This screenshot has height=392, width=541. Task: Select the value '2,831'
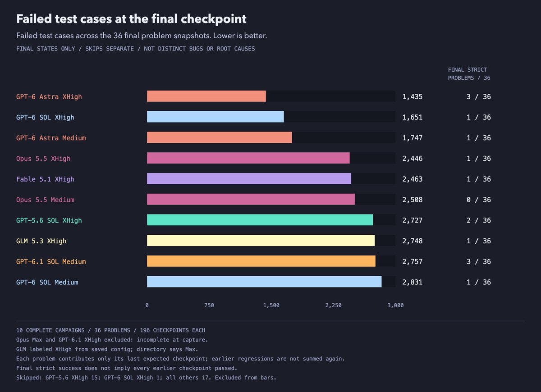tap(413, 283)
